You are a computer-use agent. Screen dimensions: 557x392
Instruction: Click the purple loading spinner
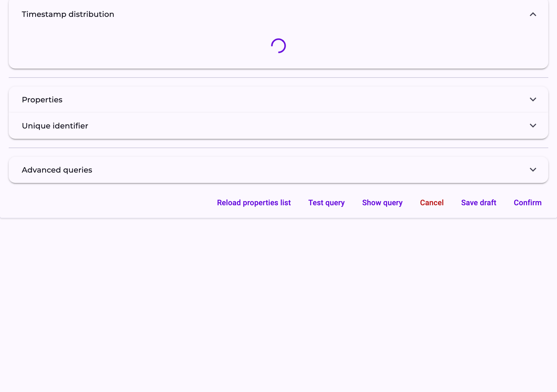(x=278, y=46)
